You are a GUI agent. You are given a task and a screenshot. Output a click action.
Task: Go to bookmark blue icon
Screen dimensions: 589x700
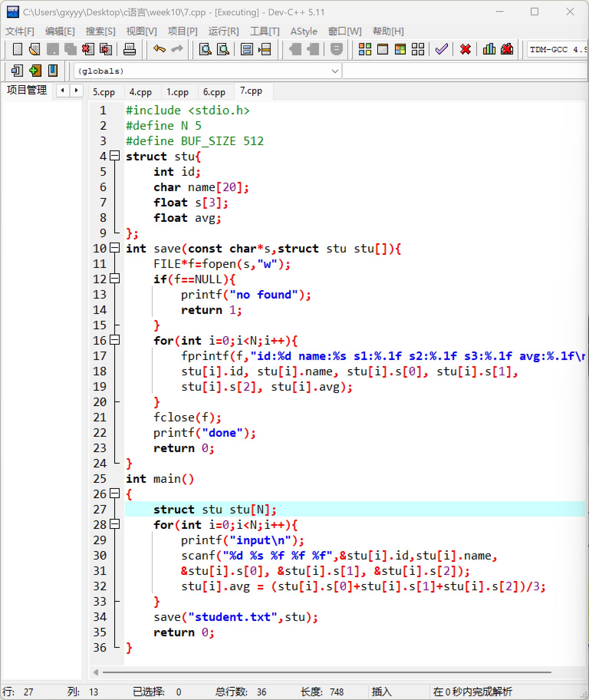[x=53, y=71]
